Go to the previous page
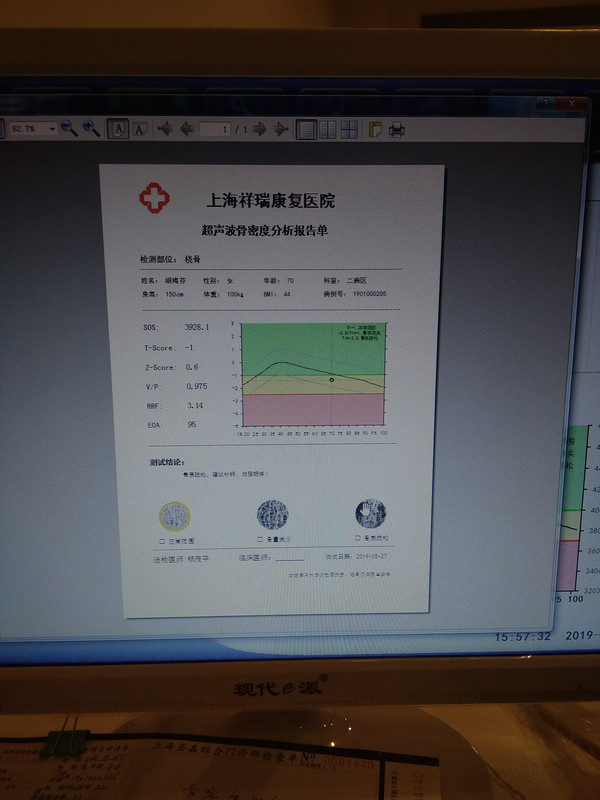The height and width of the screenshot is (800, 600). 187,129
